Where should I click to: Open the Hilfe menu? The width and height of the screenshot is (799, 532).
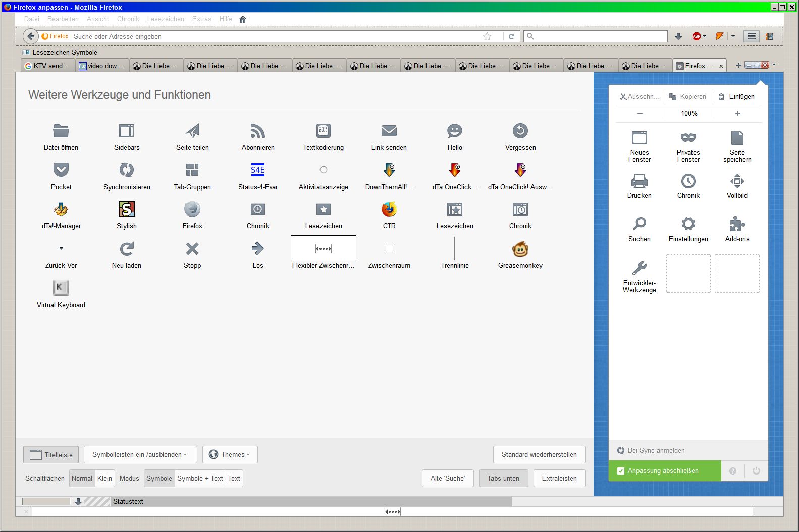226,19
